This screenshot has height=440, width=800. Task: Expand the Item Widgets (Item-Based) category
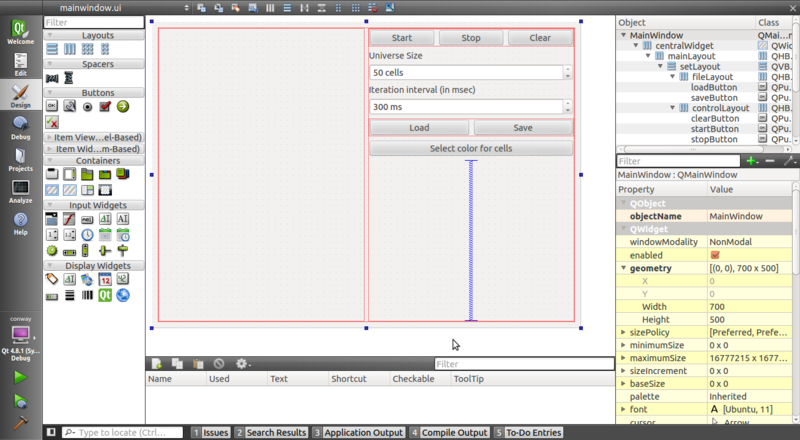[x=49, y=149]
